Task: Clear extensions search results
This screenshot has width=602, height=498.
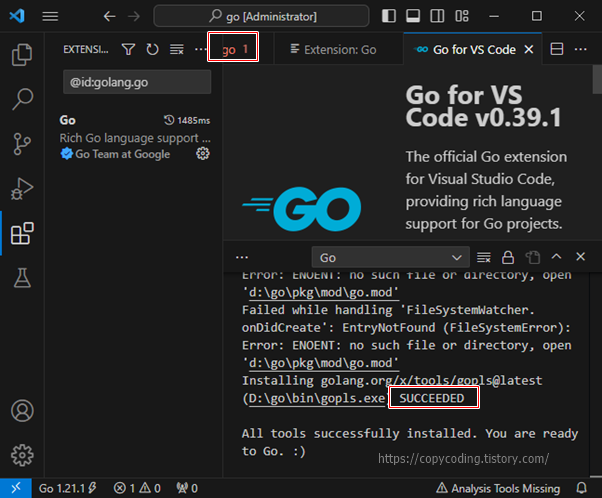Action: [177, 50]
